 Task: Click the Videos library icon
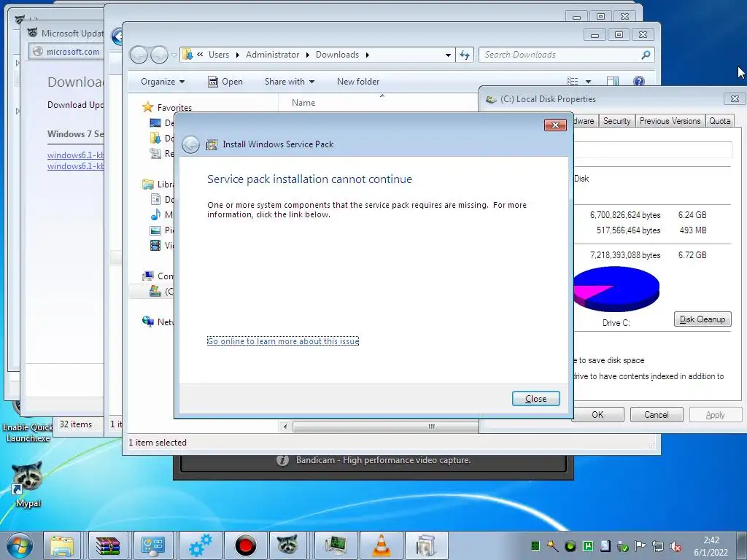[x=155, y=245]
